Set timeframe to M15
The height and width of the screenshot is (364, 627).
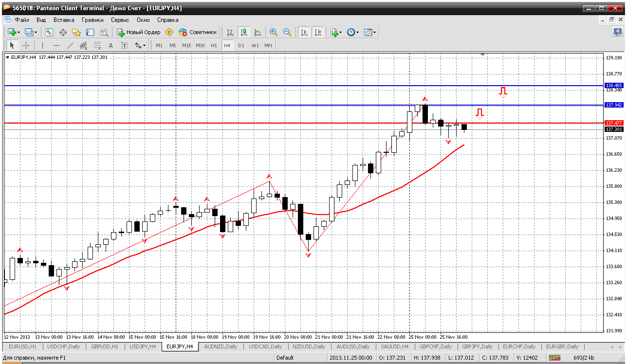point(186,45)
